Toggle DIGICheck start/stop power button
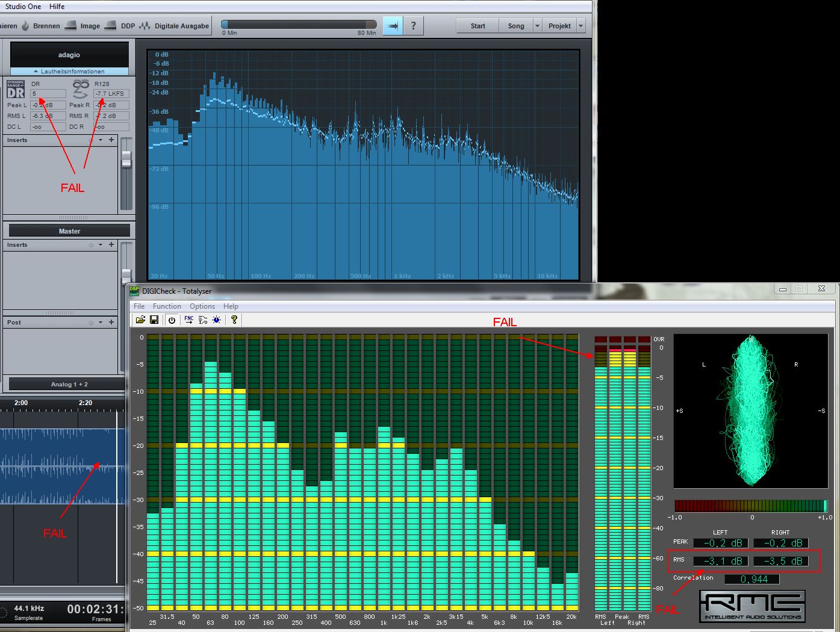Viewport: 840px width, 632px height. [x=172, y=320]
